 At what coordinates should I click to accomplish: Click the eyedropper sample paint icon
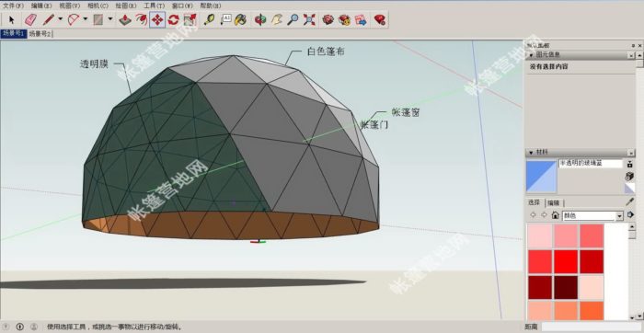click(629, 201)
